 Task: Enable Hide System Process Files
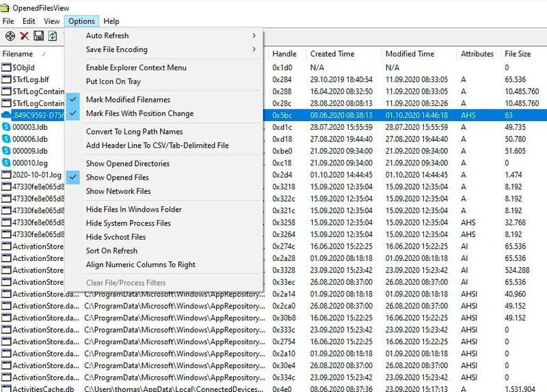click(163, 223)
